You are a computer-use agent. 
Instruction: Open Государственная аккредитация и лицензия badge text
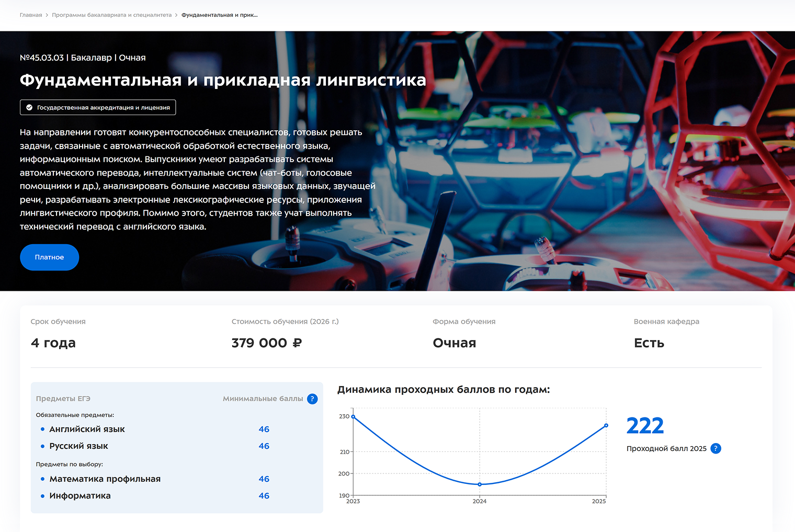(103, 108)
